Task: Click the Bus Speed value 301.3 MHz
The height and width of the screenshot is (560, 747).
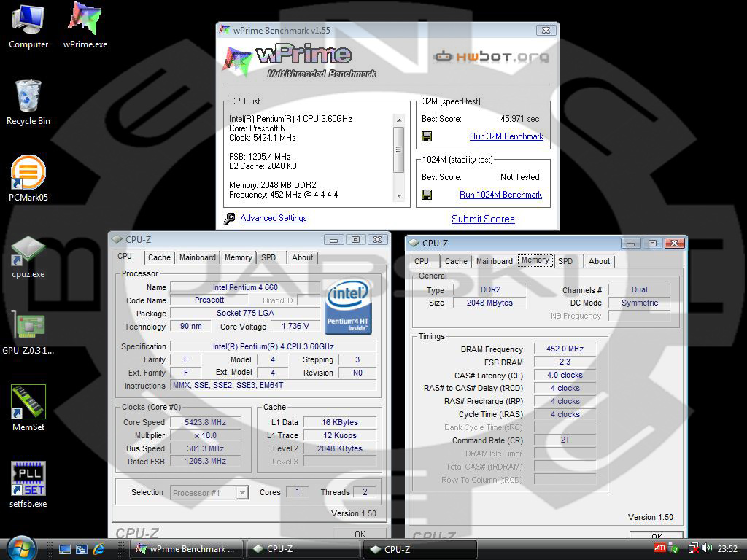Action: click(205, 448)
